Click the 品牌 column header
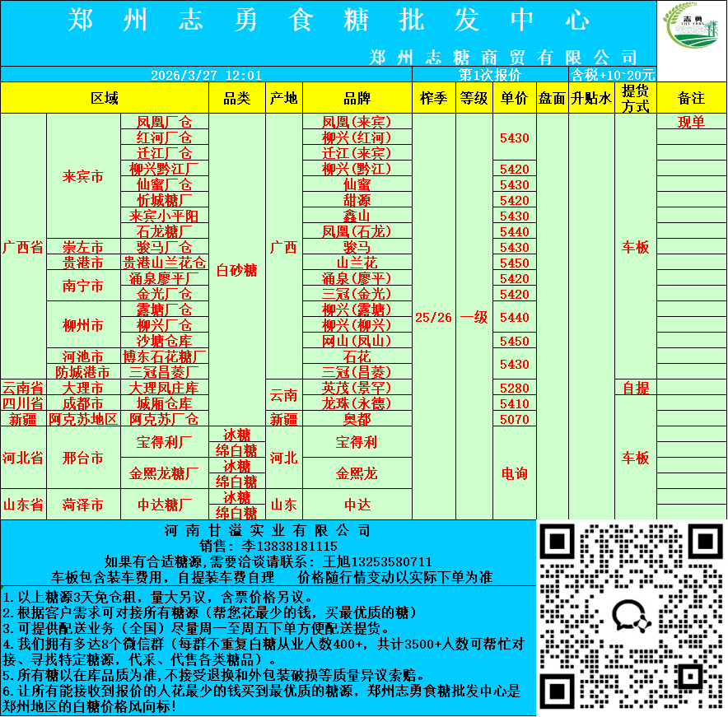This screenshot has width=728, height=717. coord(357,98)
